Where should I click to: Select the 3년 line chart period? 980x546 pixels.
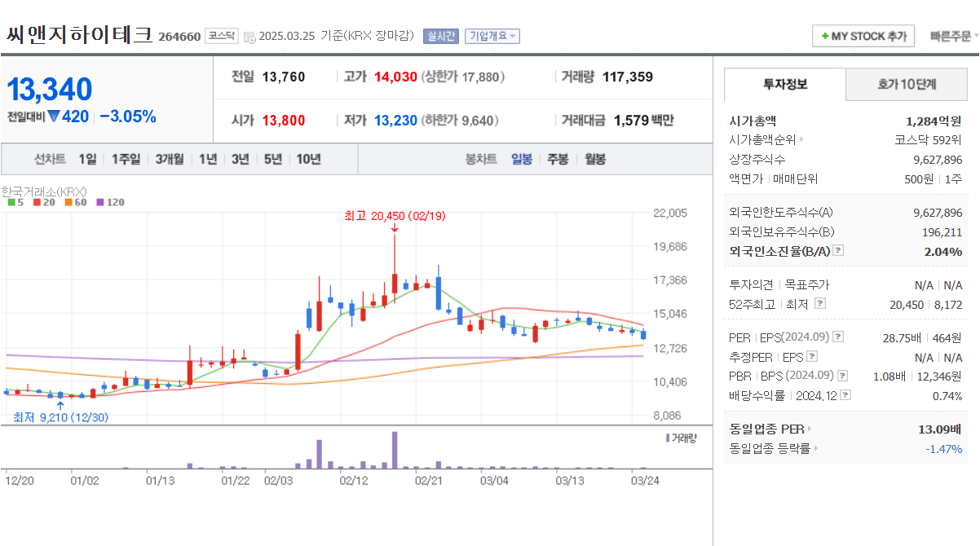(x=240, y=160)
